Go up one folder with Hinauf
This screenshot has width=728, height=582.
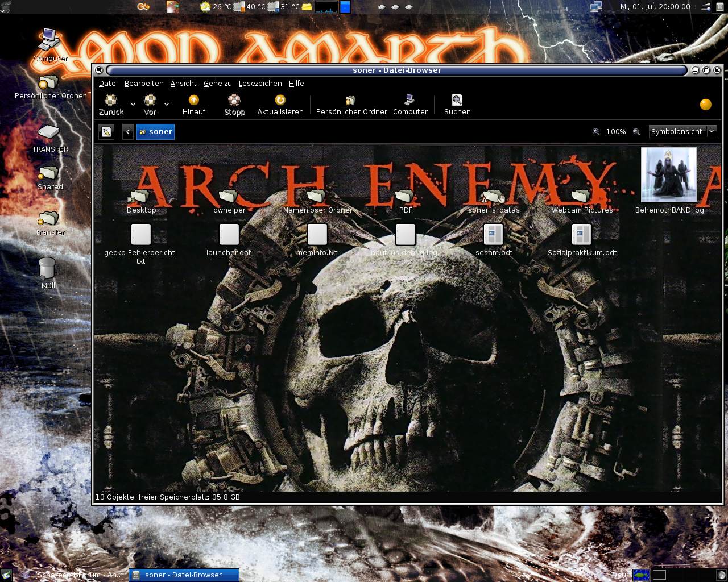point(194,105)
